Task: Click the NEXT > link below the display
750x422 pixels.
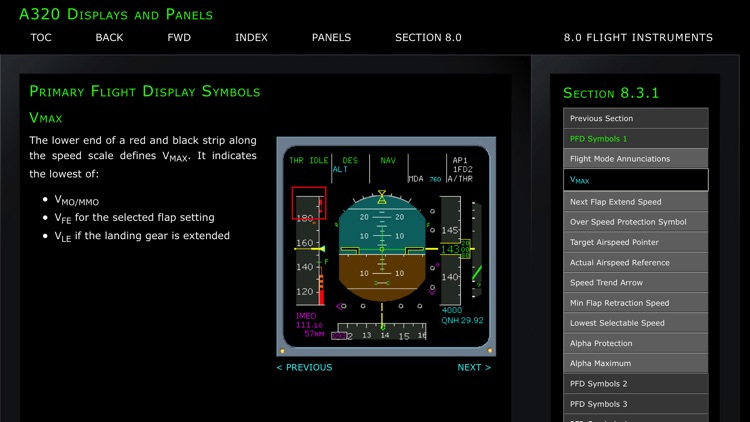Action: pyautogui.click(x=474, y=367)
